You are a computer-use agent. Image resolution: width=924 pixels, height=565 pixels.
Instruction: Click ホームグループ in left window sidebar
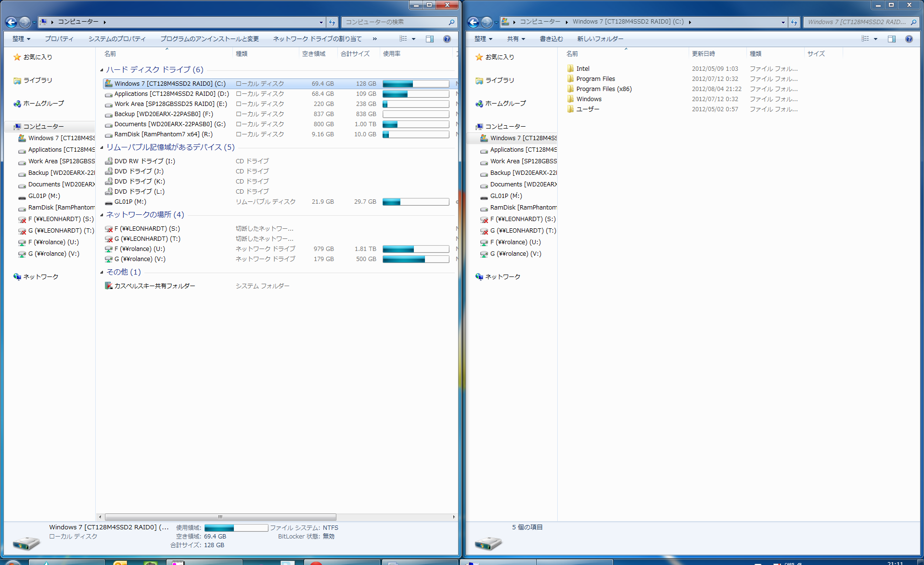click(43, 103)
